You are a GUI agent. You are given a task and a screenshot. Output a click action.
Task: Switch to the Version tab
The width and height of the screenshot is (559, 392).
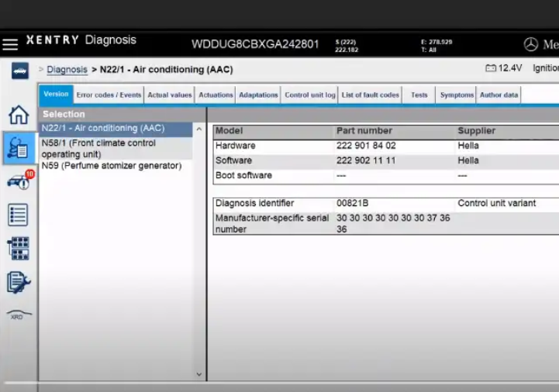click(x=56, y=95)
